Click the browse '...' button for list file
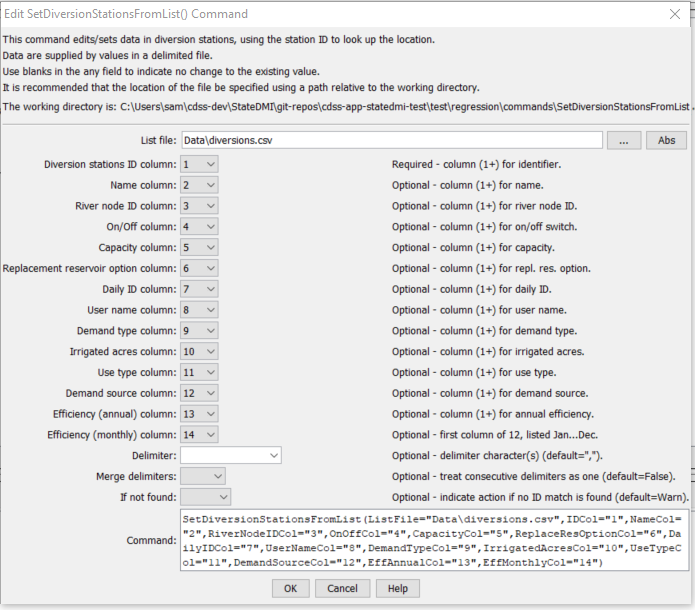The image size is (695, 610). (x=624, y=141)
